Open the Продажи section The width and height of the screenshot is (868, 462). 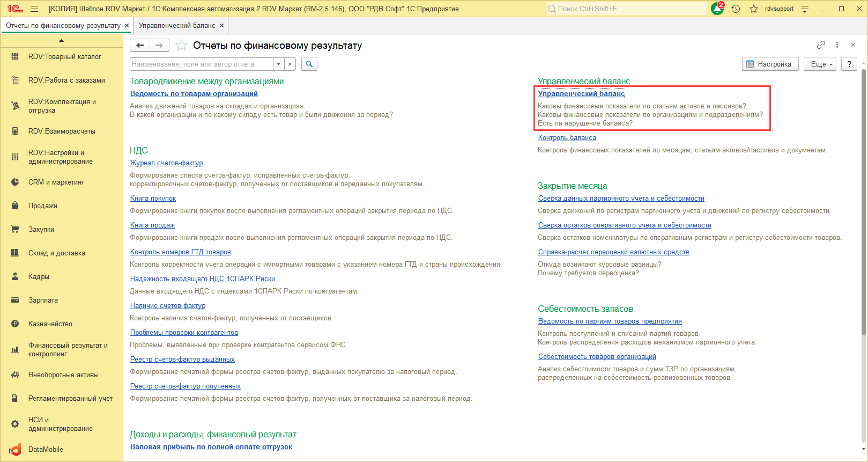point(43,206)
